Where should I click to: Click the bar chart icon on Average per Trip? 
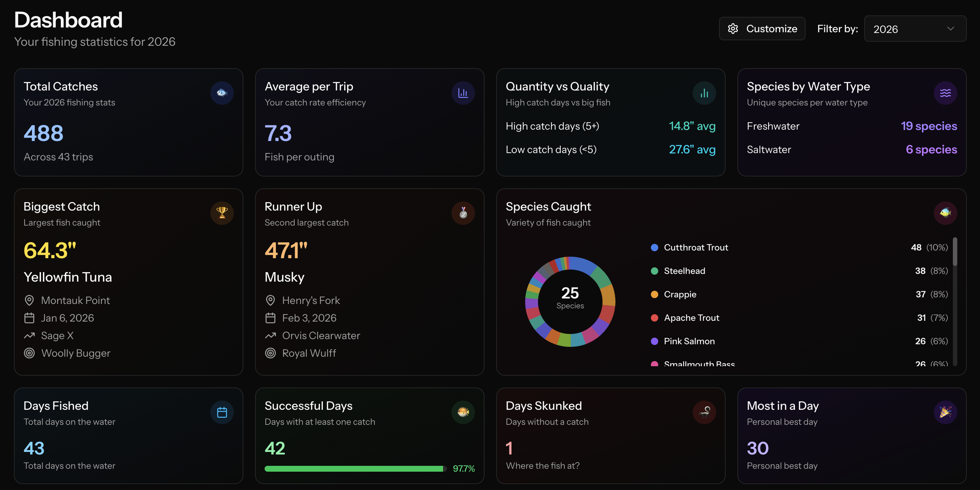coord(463,93)
